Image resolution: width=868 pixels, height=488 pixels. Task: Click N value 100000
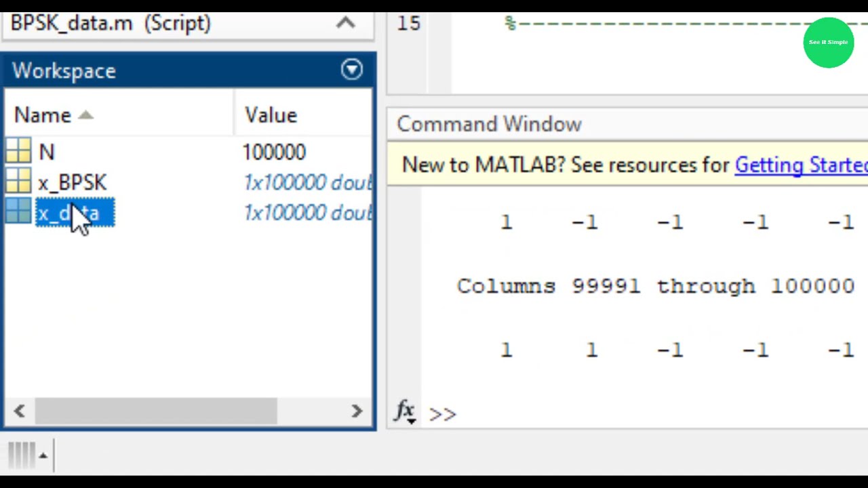pos(274,152)
